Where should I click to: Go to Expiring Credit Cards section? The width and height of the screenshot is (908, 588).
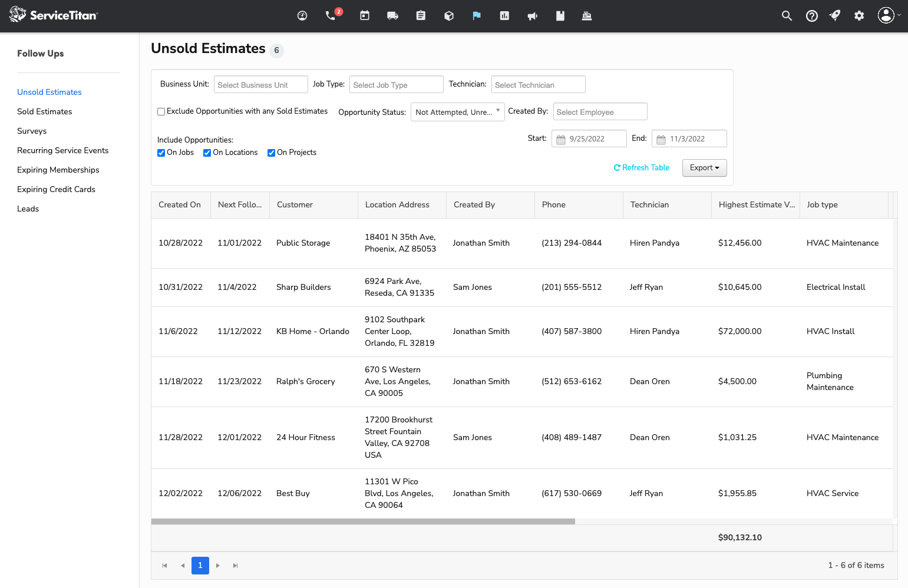click(x=56, y=189)
